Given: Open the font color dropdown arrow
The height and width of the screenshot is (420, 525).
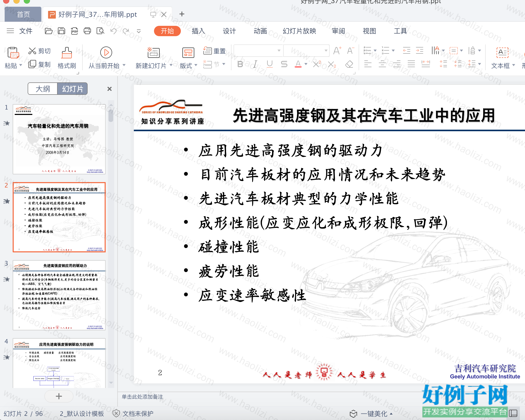Looking at the screenshot, I should pyautogui.click(x=306, y=64).
